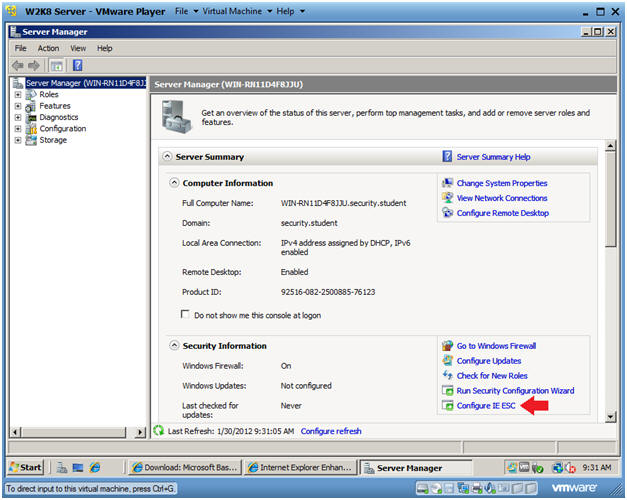
Task: Click the Check for New Roles link
Action: pyautogui.click(x=492, y=376)
